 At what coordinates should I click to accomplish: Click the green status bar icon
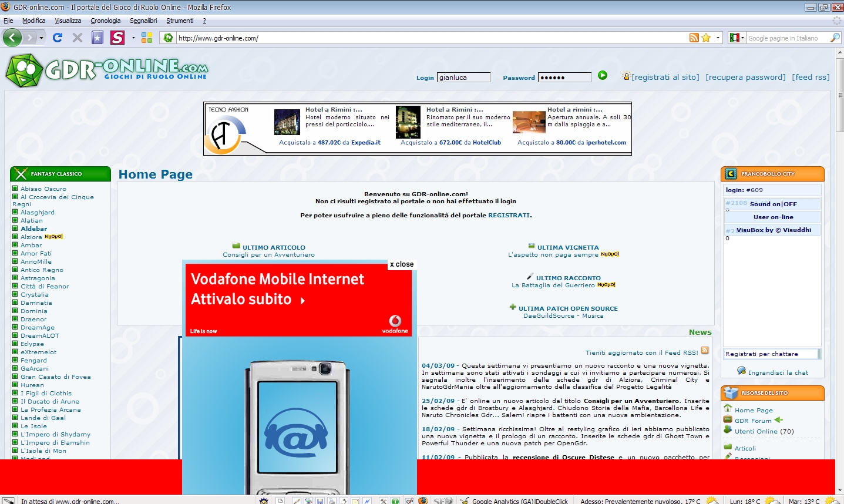coord(395,501)
